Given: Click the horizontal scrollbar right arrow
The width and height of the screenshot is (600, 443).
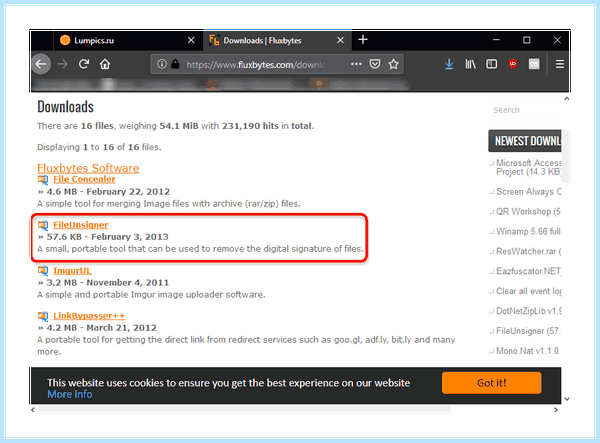Looking at the screenshot, I should [x=556, y=410].
